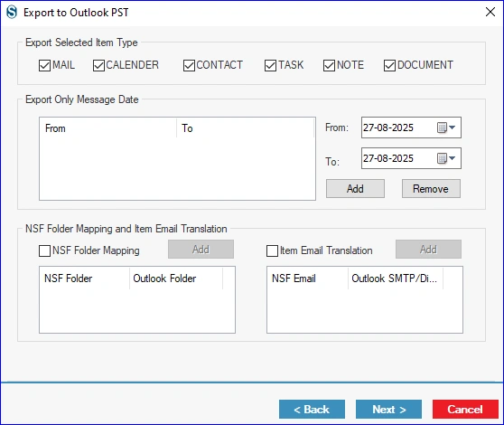Click the NSF Folder column header
Screen dimensions: 504x425
[x=85, y=279]
